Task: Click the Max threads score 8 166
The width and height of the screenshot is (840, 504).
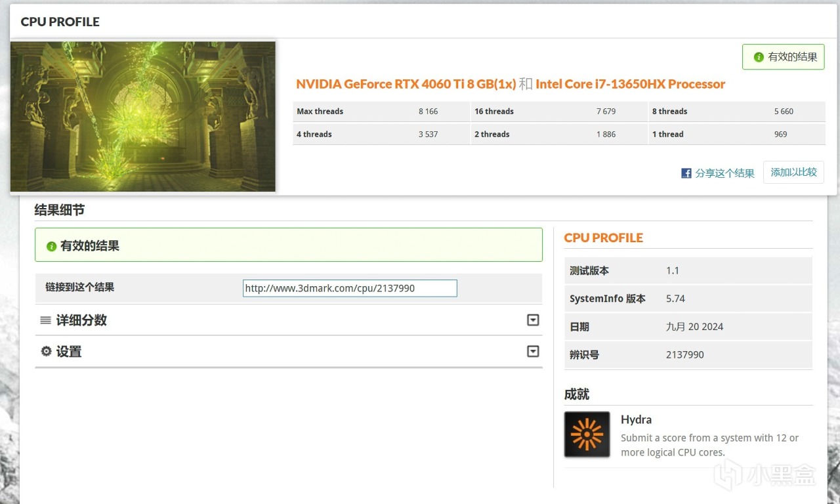Action: coord(428,112)
